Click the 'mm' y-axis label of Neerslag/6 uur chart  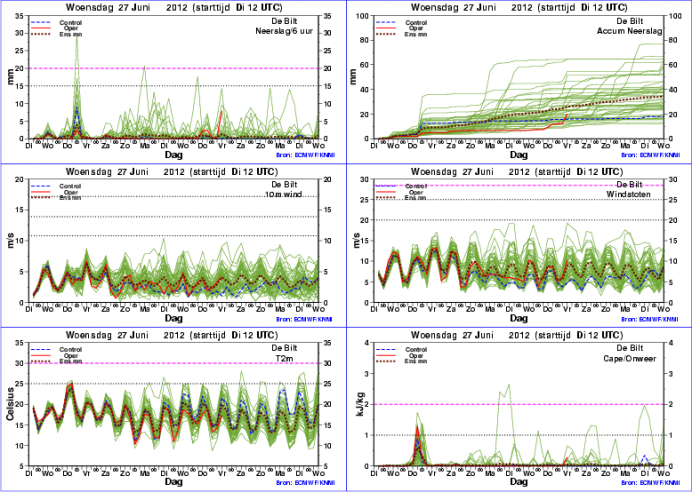(10, 78)
